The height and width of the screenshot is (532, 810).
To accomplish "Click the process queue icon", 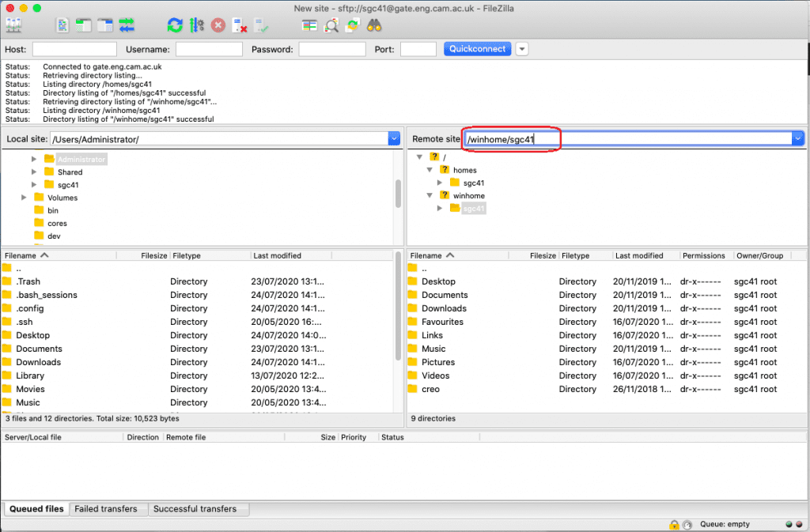I will pyautogui.click(x=196, y=25).
